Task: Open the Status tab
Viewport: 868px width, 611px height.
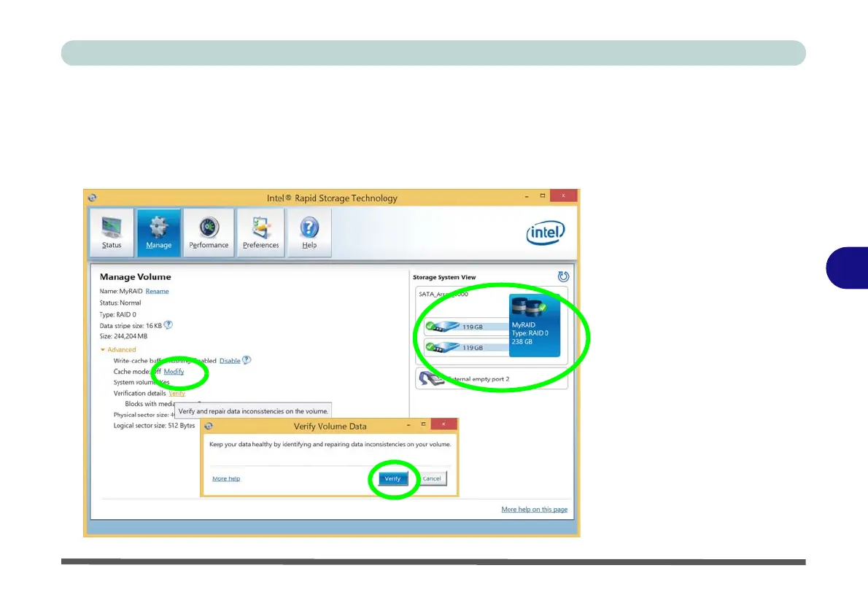Action: [x=112, y=233]
